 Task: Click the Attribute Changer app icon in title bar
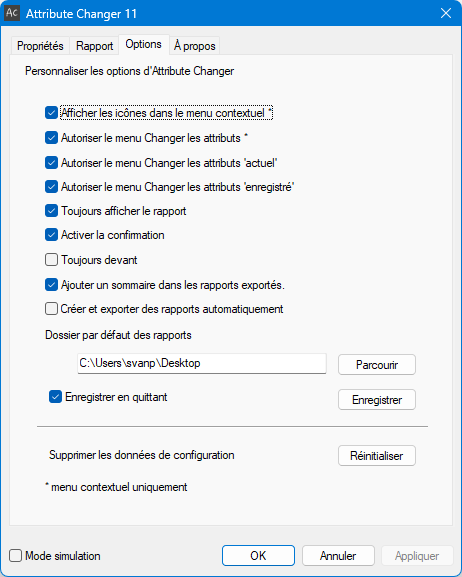pos(12,13)
